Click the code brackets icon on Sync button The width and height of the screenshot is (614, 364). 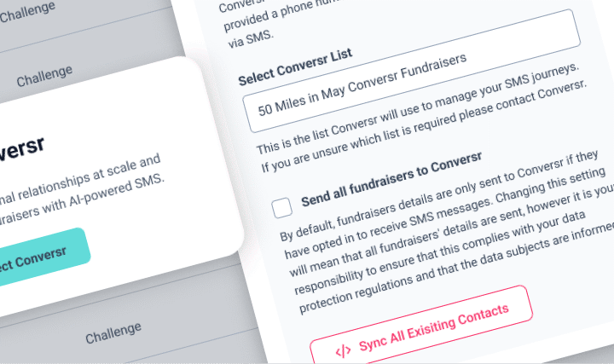click(x=343, y=350)
